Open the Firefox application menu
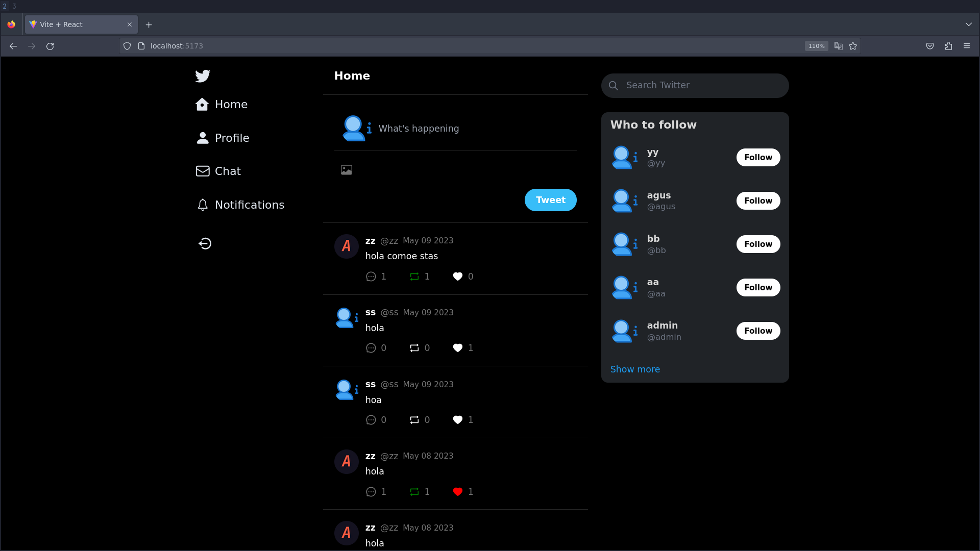The image size is (980, 551). [967, 46]
